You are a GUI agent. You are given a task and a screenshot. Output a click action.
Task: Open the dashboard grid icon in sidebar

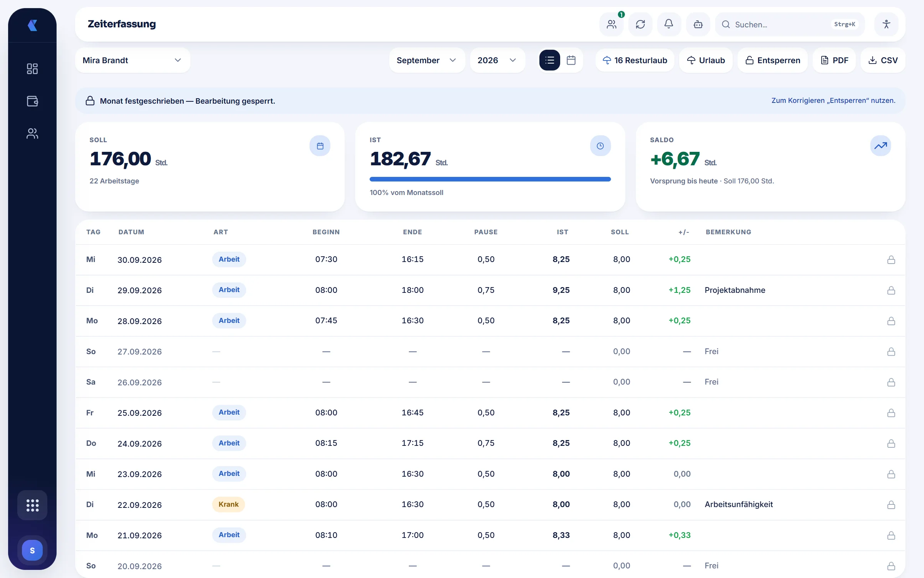click(x=32, y=69)
